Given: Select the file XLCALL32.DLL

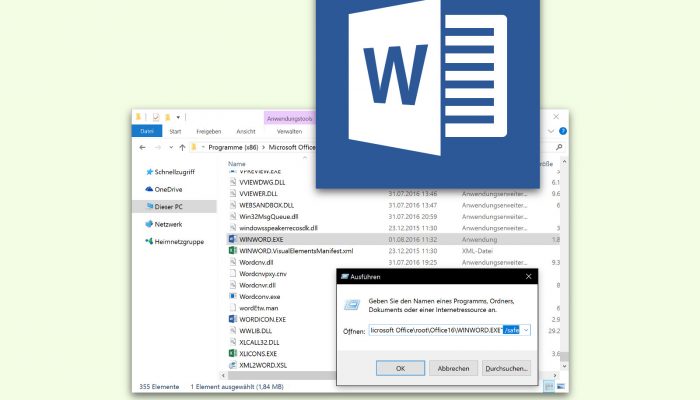Looking at the screenshot, I should coord(259,342).
